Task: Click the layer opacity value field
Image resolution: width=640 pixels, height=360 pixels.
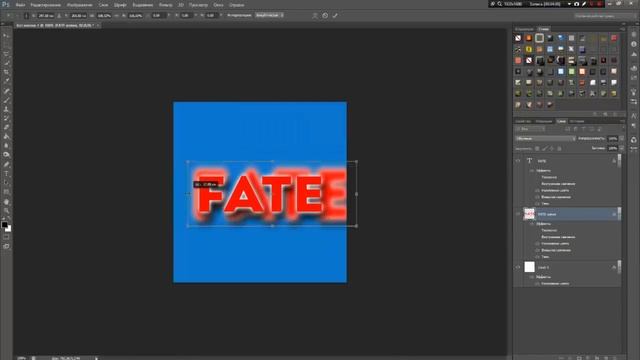Action: 613,139
